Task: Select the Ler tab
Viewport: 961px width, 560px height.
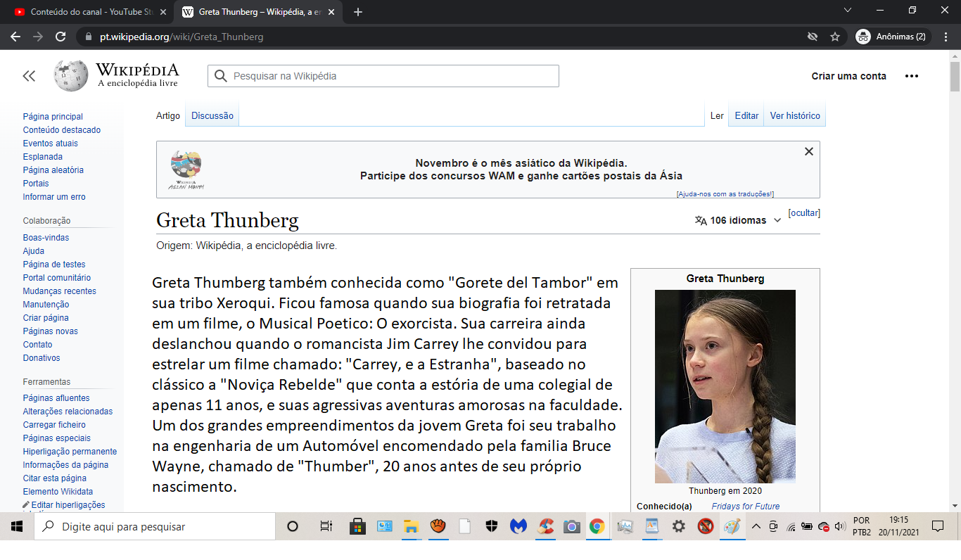Action: pos(717,115)
